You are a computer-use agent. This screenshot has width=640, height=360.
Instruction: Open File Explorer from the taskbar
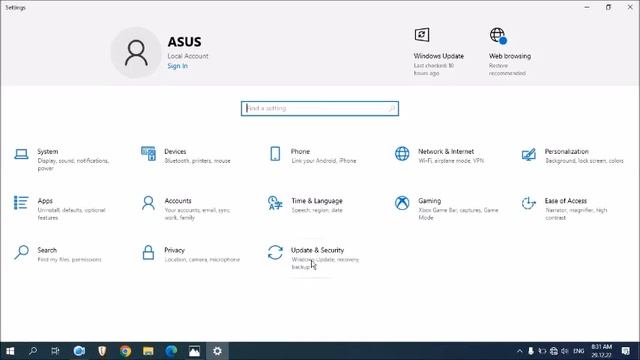pos(148,351)
